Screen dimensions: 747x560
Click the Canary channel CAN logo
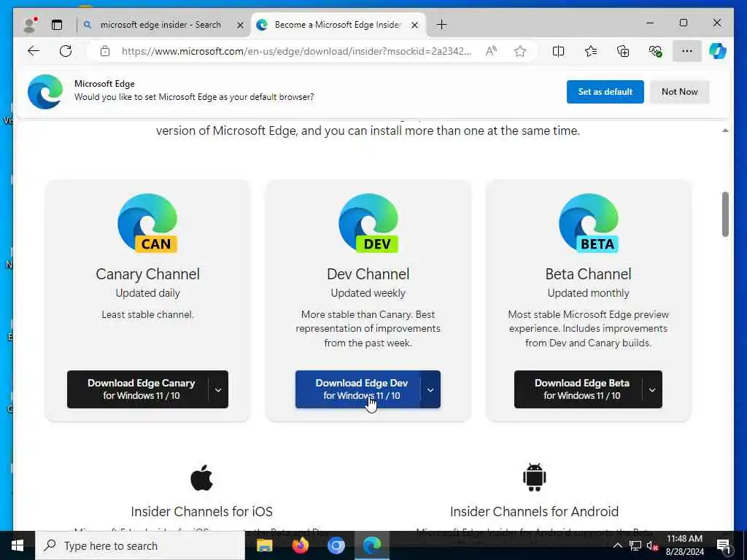click(x=147, y=223)
